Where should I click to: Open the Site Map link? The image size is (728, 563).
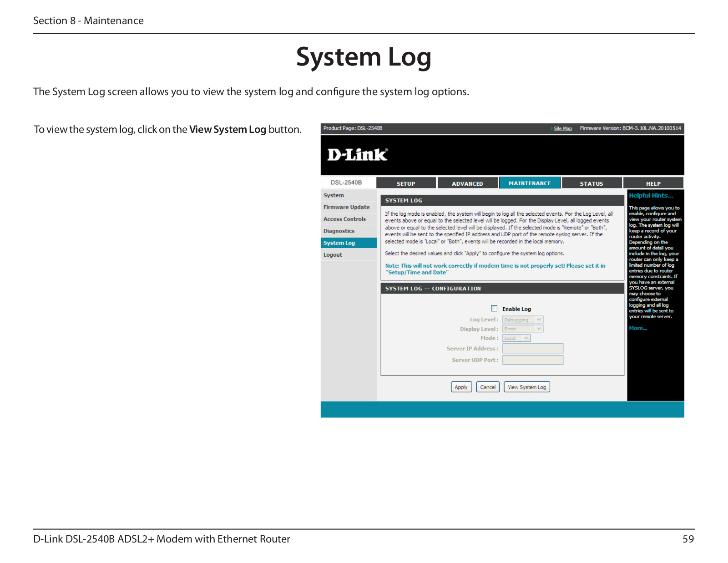(x=562, y=128)
